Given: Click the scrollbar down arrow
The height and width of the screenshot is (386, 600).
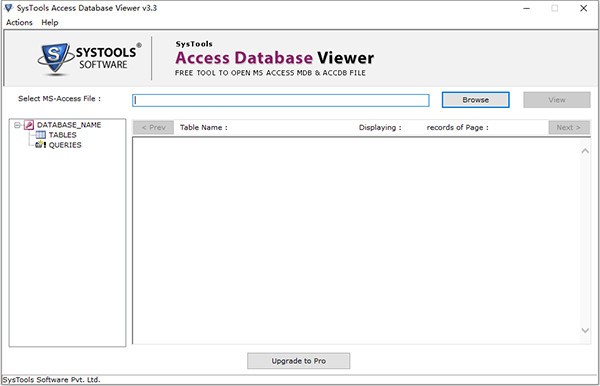Looking at the screenshot, I should click(585, 330).
